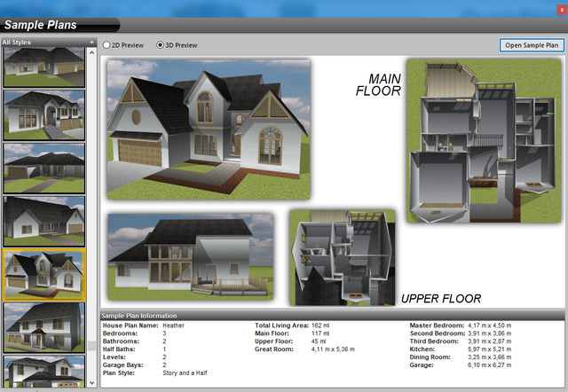Image resolution: width=568 pixels, height=392 pixels.
Task: Click the upper floor plan 3D image
Action: [342, 257]
